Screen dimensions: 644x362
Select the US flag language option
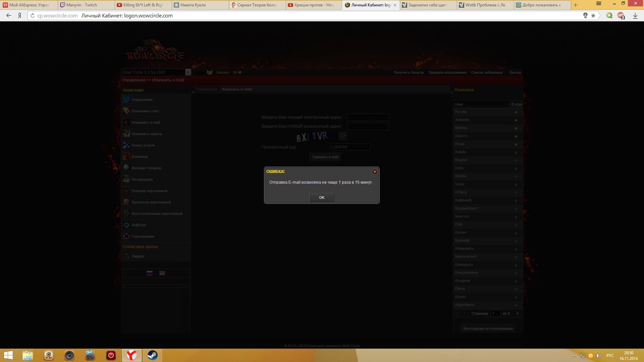pyautogui.click(x=162, y=273)
